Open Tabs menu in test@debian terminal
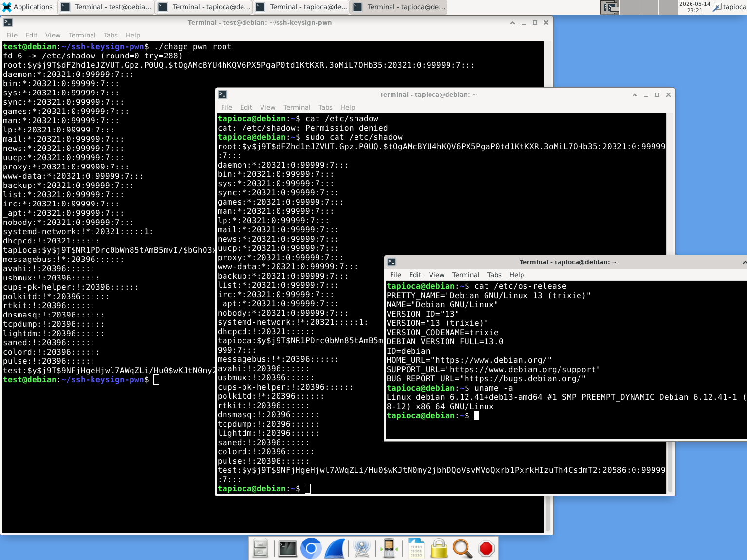Viewport: 747px width, 560px height. [x=111, y=35]
